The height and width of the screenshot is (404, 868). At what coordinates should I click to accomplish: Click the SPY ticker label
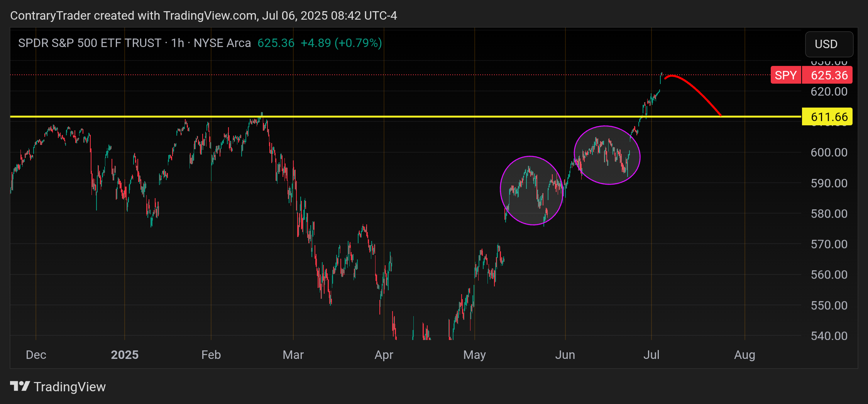[x=786, y=75]
